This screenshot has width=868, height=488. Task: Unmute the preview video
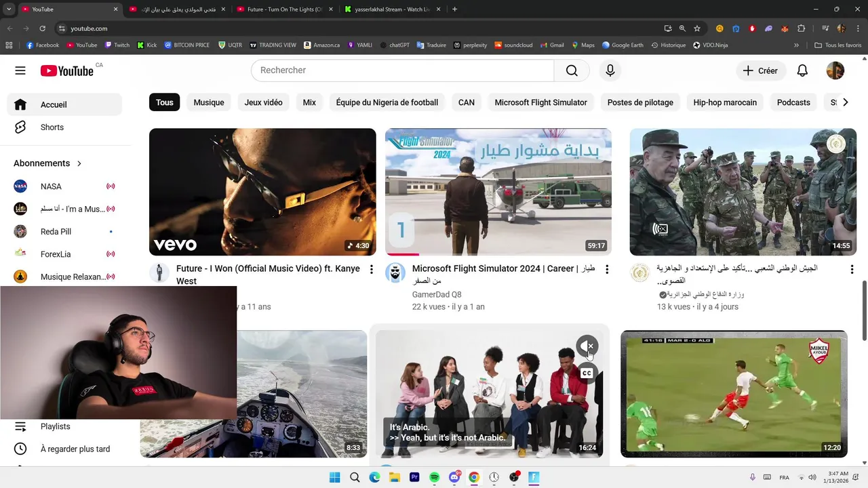click(x=587, y=346)
